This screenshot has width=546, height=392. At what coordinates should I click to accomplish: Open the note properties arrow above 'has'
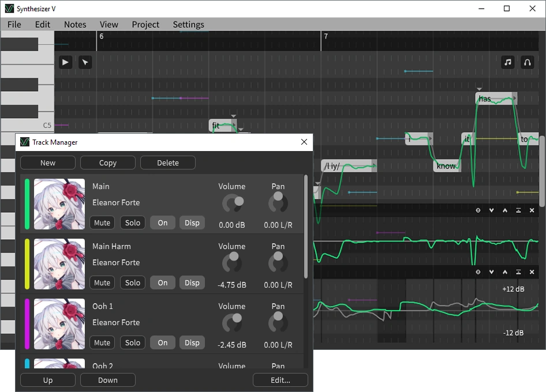[x=478, y=89]
